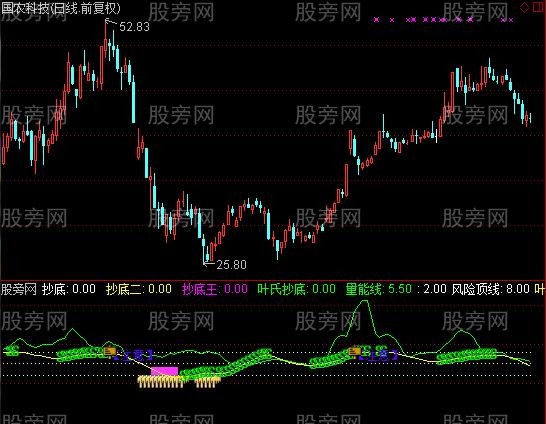This screenshot has width=546, height=424.
Task: Click the red window-layout icon beside the diamond icon
Action: click(x=539, y=8)
